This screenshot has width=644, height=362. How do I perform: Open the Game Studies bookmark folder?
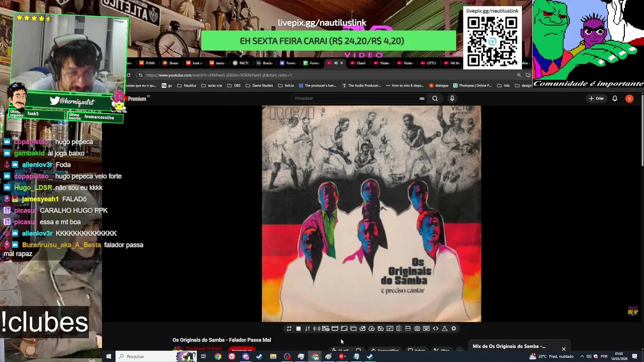tap(259, 85)
